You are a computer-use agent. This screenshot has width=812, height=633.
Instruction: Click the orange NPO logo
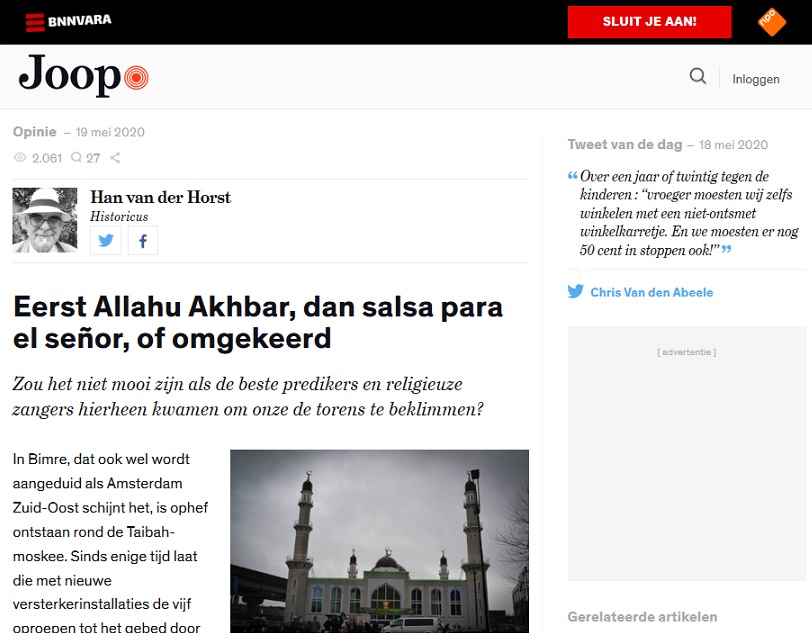tap(772, 22)
